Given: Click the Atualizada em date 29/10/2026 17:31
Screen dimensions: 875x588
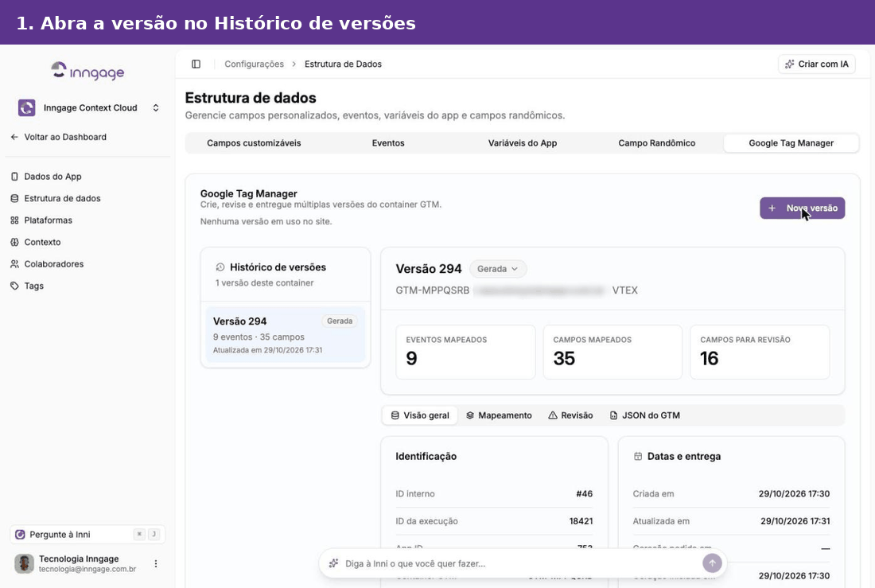Looking at the screenshot, I should tap(795, 521).
